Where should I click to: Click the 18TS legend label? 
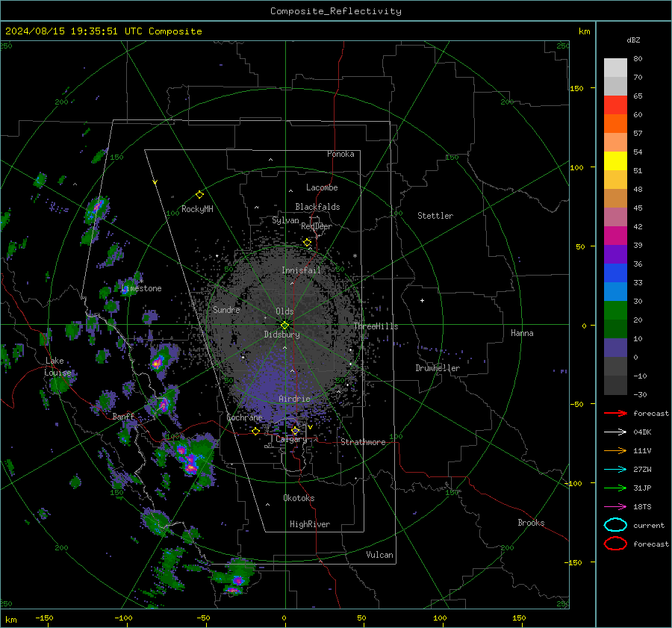pos(642,507)
